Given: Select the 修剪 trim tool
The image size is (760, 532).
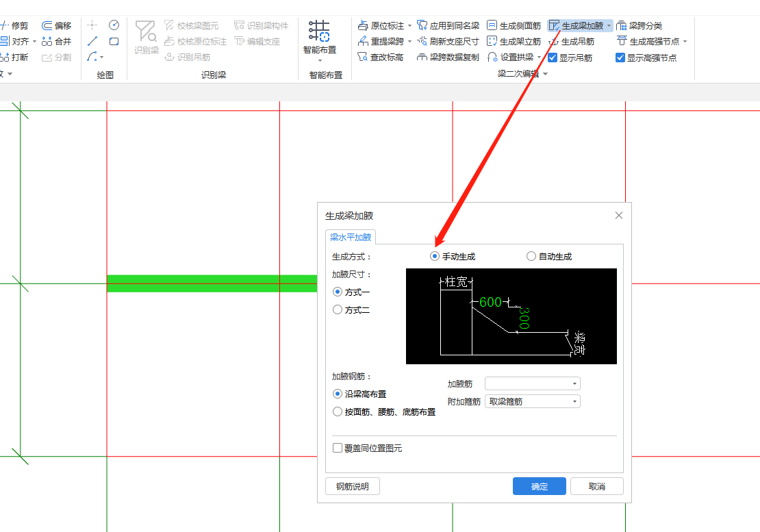Looking at the screenshot, I should pos(14,25).
